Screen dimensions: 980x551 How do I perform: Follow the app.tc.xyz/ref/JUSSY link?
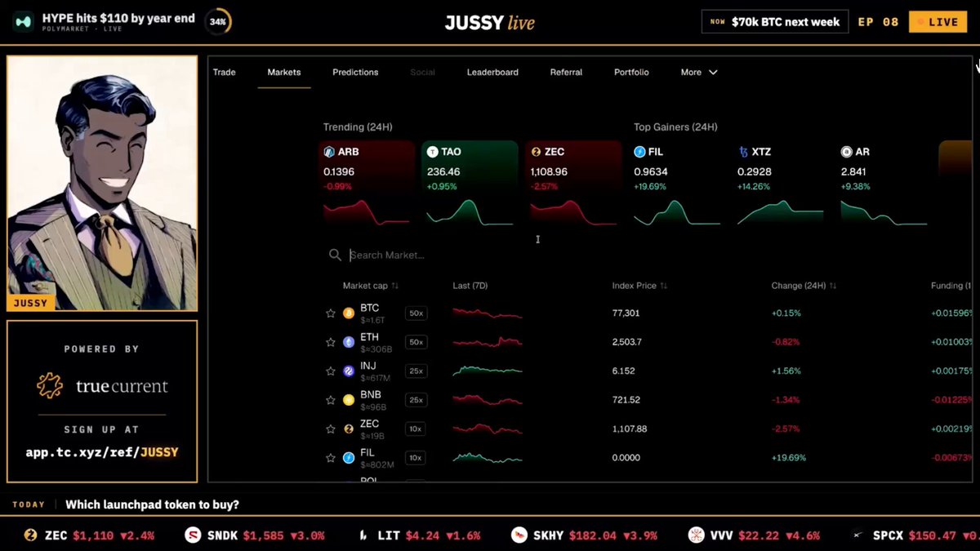point(102,451)
